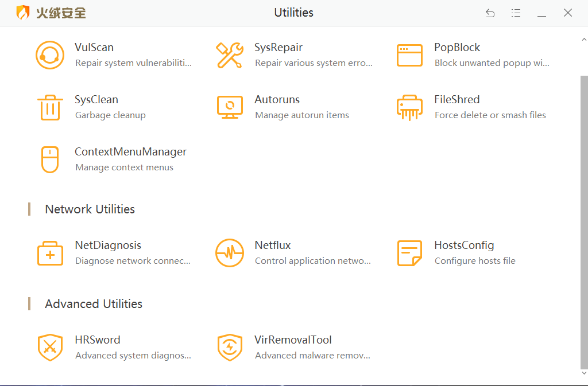Image resolution: width=588 pixels, height=386 pixels.
Task: Open the ContextMenuManager mouse icon
Action: pyautogui.click(x=50, y=159)
